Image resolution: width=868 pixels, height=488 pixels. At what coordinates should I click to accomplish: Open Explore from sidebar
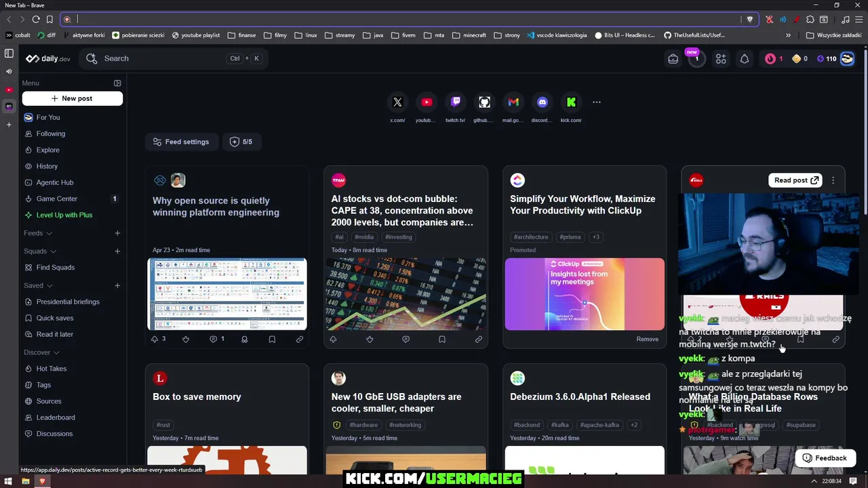pos(73,150)
